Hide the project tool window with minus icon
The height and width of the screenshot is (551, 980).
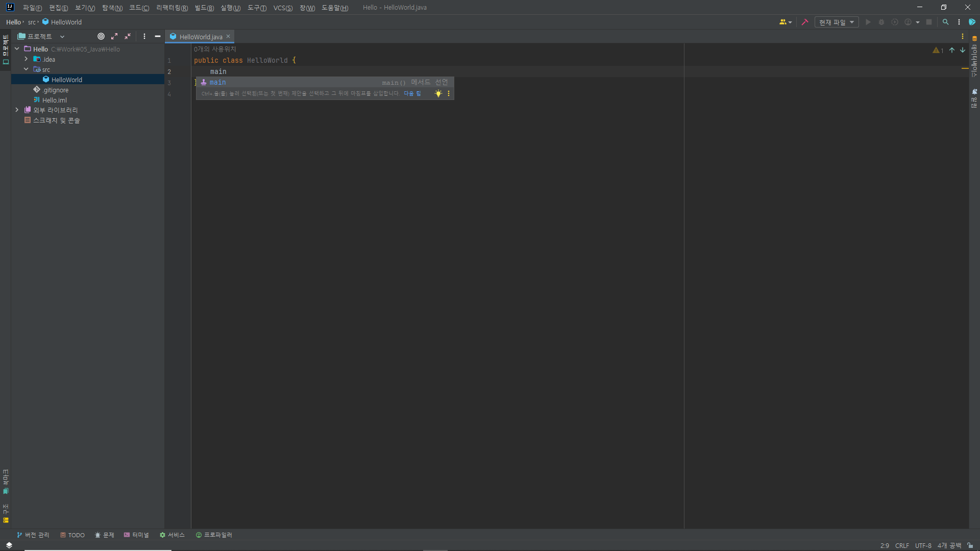click(158, 36)
